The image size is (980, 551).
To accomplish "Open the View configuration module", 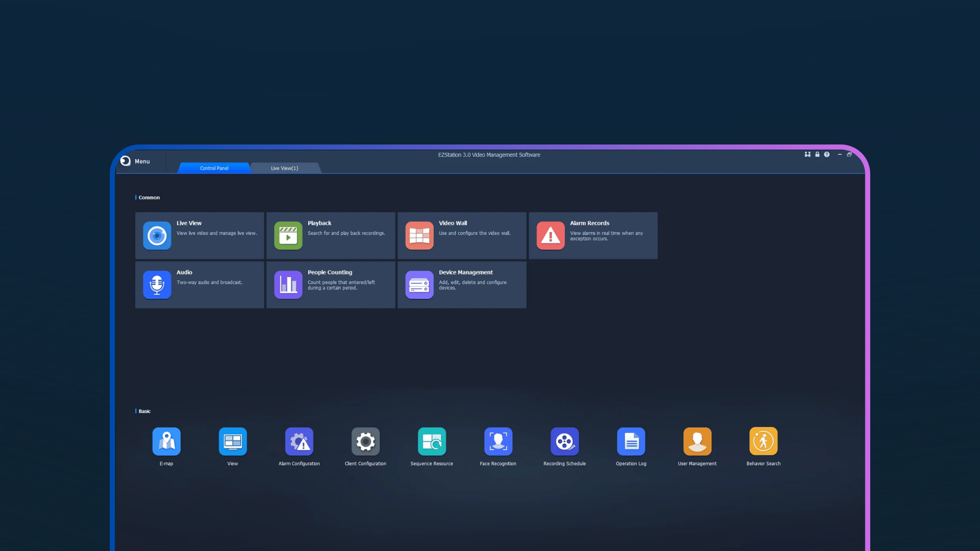I will coord(232,441).
